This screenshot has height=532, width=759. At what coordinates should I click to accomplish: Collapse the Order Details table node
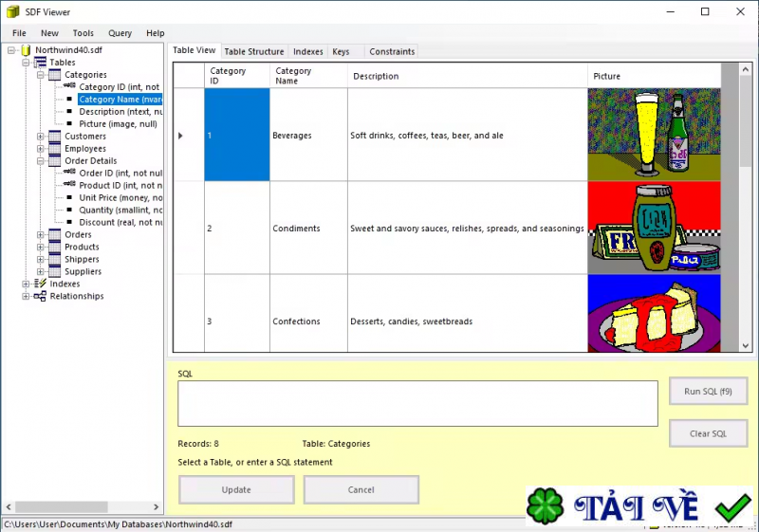[41, 161]
